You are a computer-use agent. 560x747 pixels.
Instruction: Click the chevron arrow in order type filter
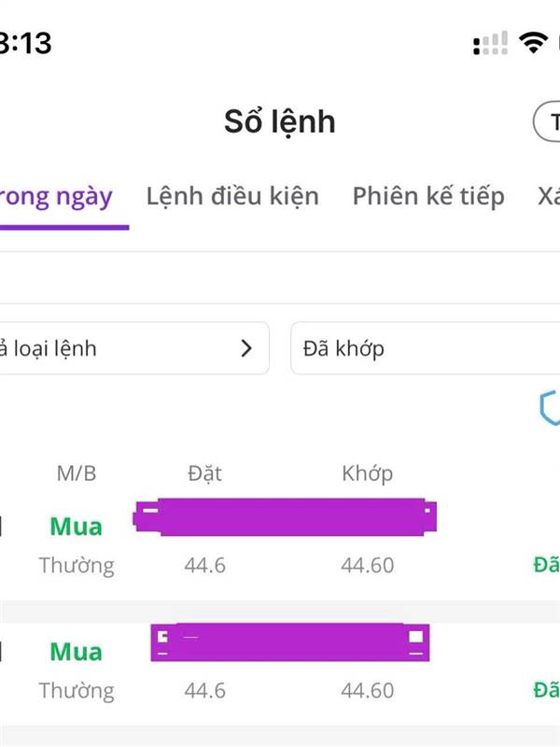(246, 348)
